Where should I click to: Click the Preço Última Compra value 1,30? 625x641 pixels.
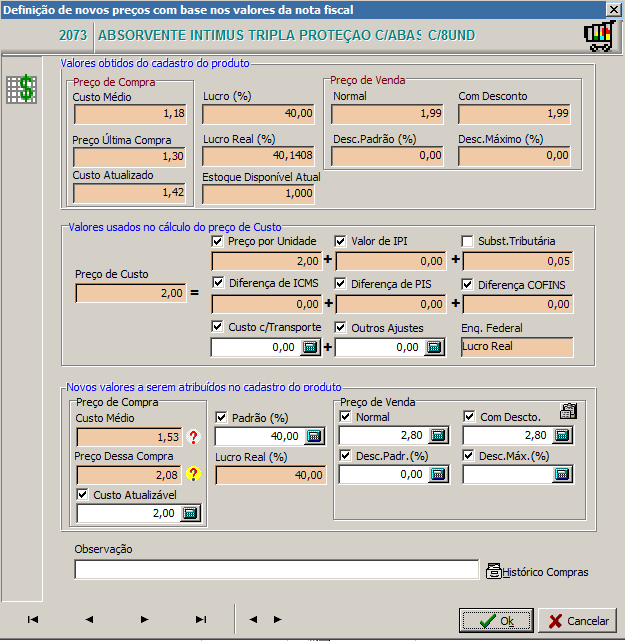tap(130, 157)
